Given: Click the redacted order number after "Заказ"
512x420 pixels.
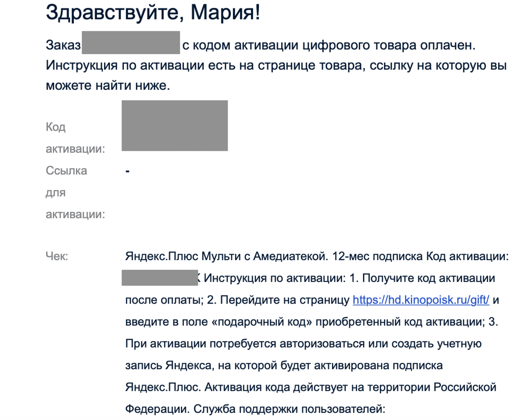Looking at the screenshot, I should (x=131, y=42).
